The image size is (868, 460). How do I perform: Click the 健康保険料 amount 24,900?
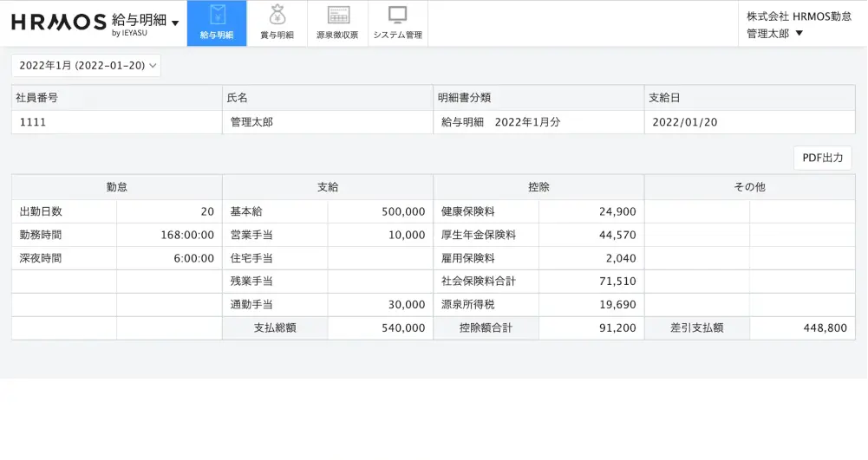(617, 211)
